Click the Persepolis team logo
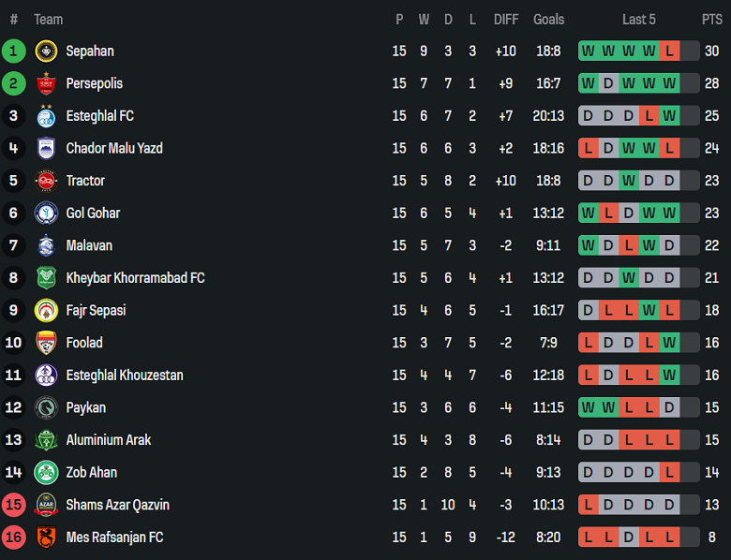The height and width of the screenshot is (560, 731). tap(46, 84)
